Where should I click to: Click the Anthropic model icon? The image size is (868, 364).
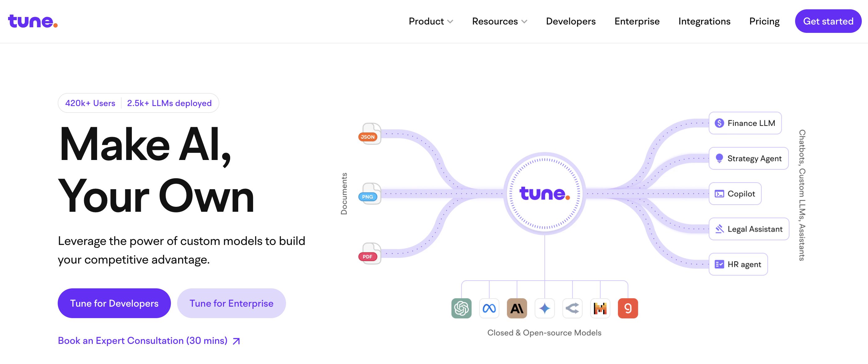pyautogui.click(x=517, y=308)
